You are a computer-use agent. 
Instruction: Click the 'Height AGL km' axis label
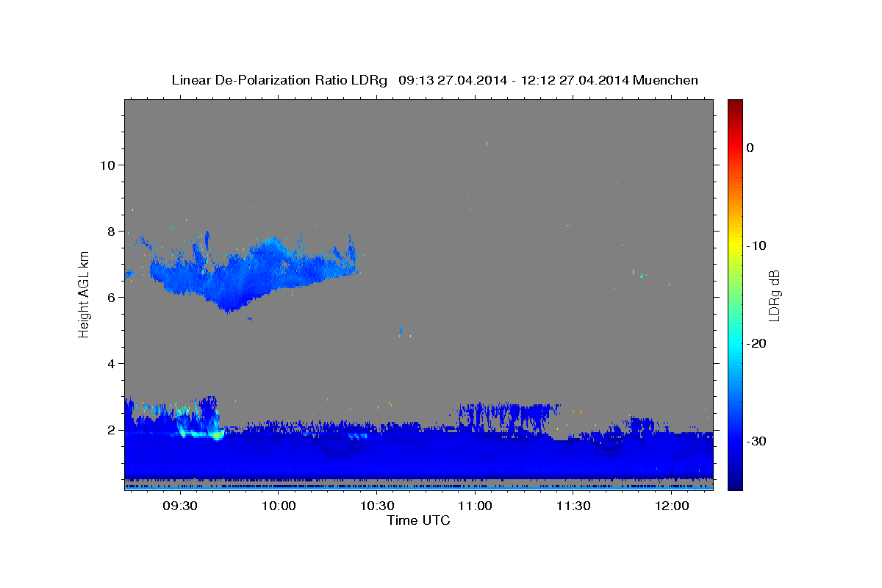[85, 295]
